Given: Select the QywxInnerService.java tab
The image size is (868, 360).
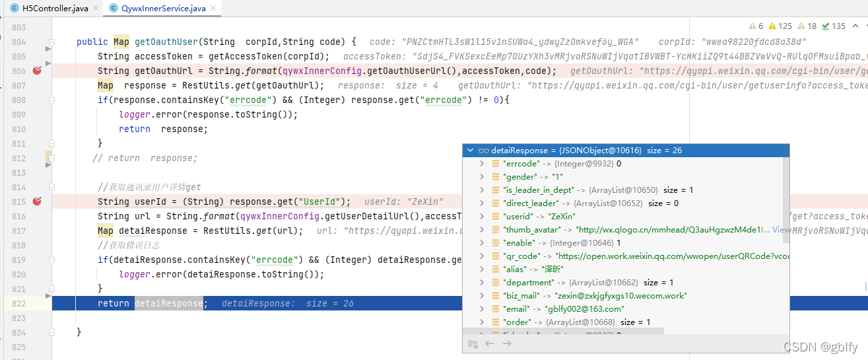Looking at the screenshot, I should tap(162, 9).
